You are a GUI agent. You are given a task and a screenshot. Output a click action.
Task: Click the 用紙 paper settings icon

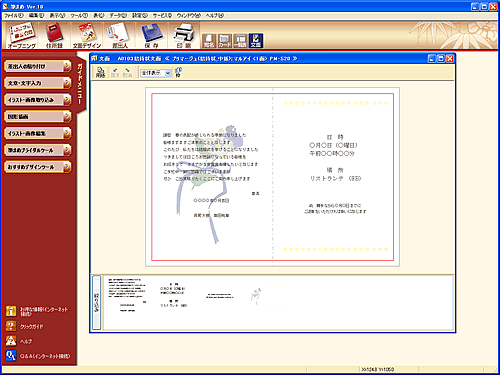pos(100,72)
